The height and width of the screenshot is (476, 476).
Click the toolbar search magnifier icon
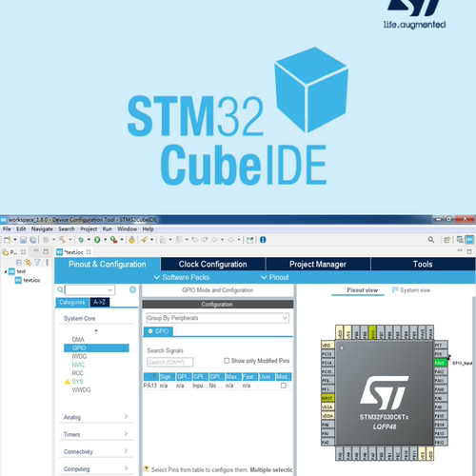430,240
